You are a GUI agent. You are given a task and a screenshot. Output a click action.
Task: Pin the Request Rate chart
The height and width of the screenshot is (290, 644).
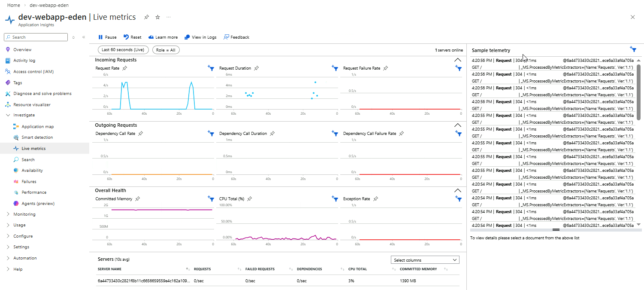point(125,68)
